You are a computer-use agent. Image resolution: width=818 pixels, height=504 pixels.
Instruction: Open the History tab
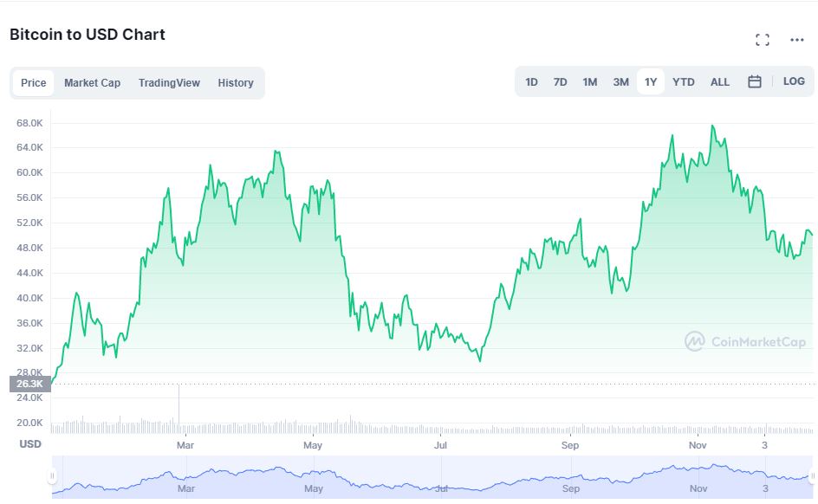pos(236,83)
